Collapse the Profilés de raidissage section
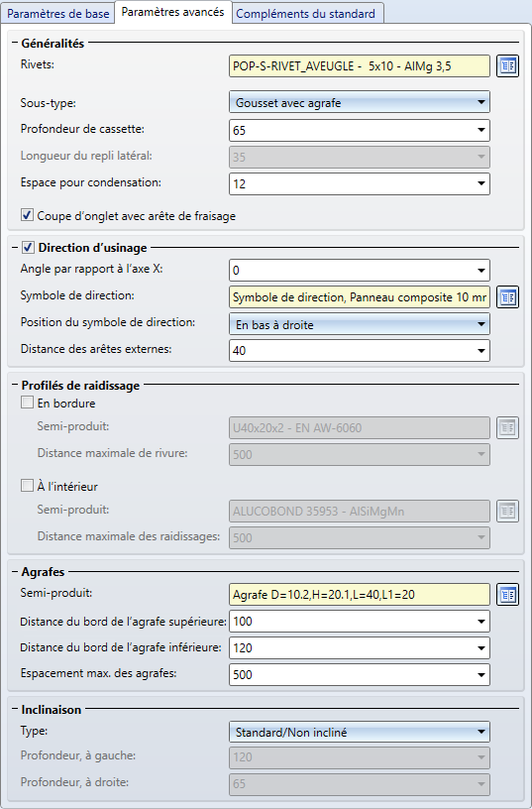 [x=15, y=386]
